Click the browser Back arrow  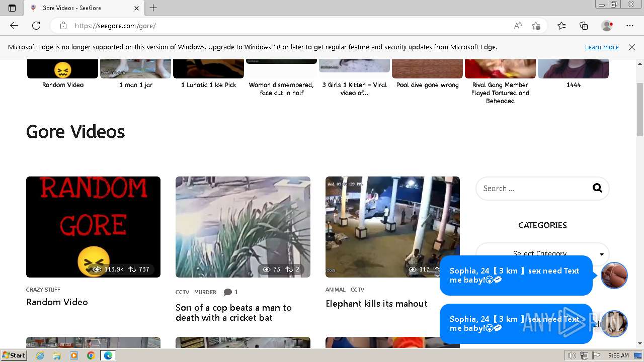pyautogui.click(x=14, y=26)
